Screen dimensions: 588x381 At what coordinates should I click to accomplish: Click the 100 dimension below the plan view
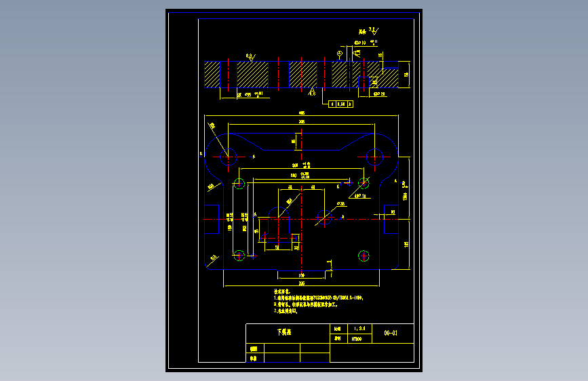pos(302,276)
